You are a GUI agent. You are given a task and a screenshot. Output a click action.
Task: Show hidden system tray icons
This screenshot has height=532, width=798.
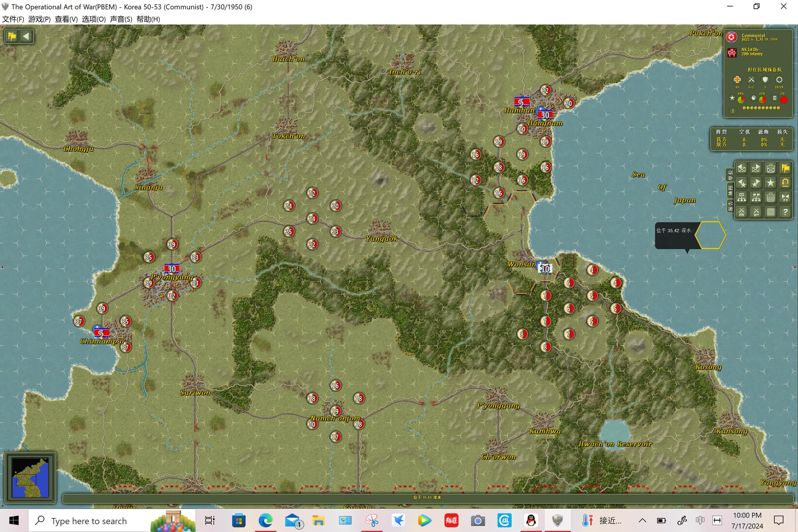(642, 520)
